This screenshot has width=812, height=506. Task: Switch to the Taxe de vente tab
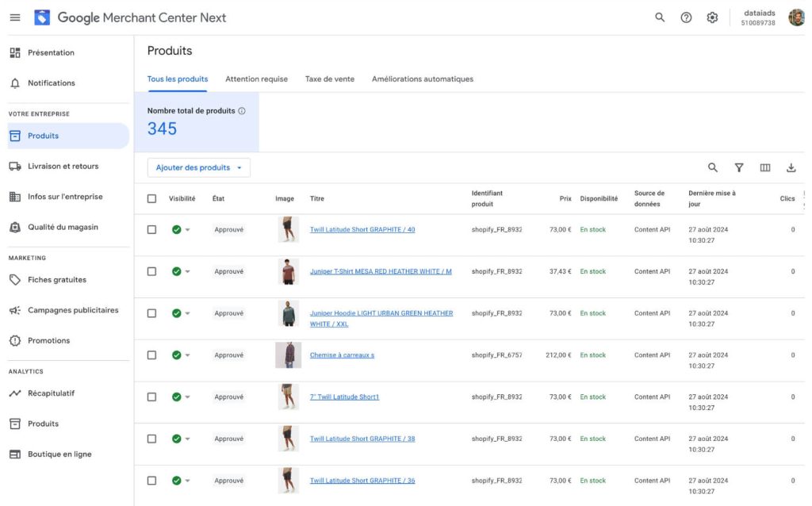point(330,79)
